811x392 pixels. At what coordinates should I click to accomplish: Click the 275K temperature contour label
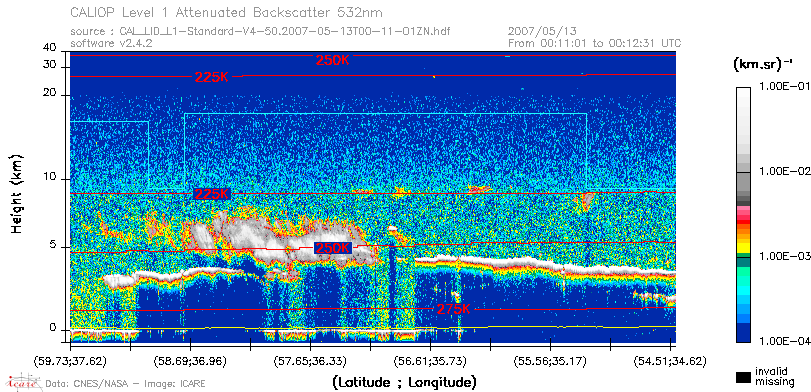[x=454, y=309]
